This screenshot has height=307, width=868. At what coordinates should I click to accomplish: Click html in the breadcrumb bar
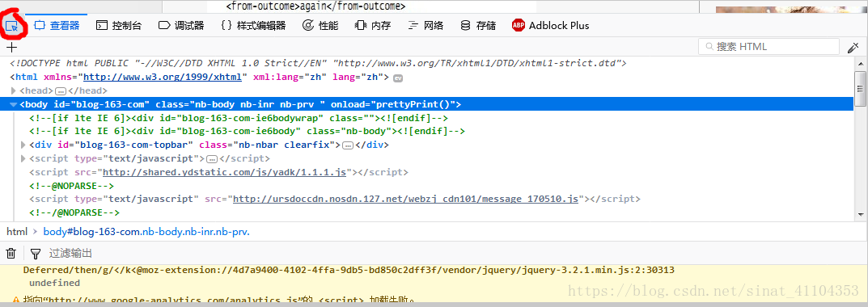click(x=17, y=231)
